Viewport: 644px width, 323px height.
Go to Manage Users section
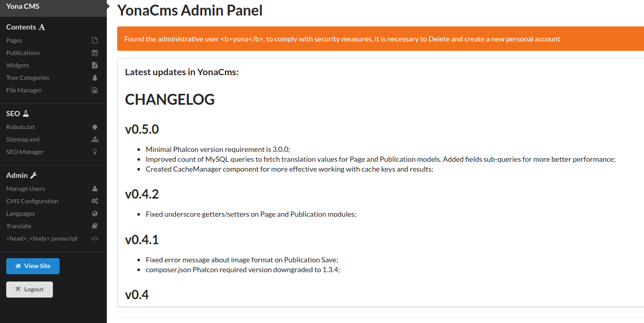26,189
